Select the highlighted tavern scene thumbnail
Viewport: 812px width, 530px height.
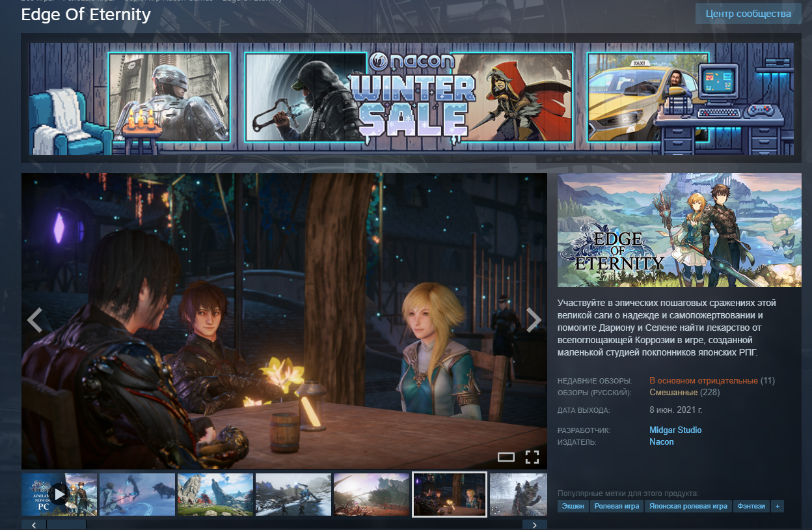click(x=450, y=495)
